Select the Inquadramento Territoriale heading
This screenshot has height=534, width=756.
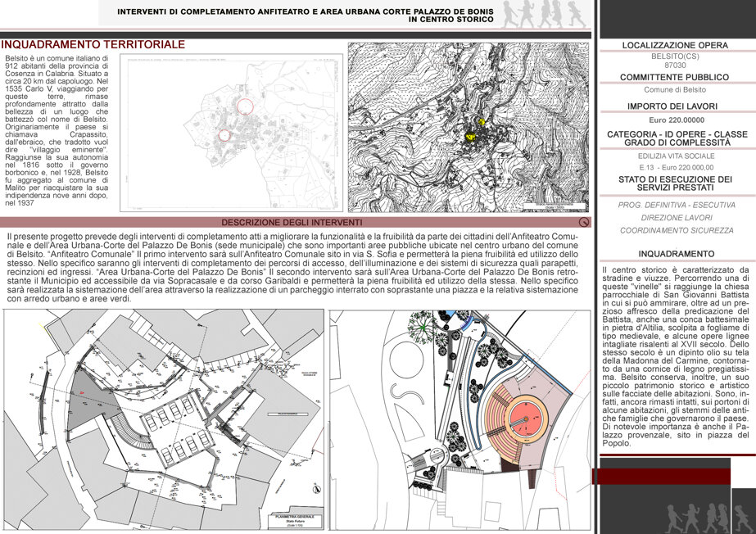(93, 44)
